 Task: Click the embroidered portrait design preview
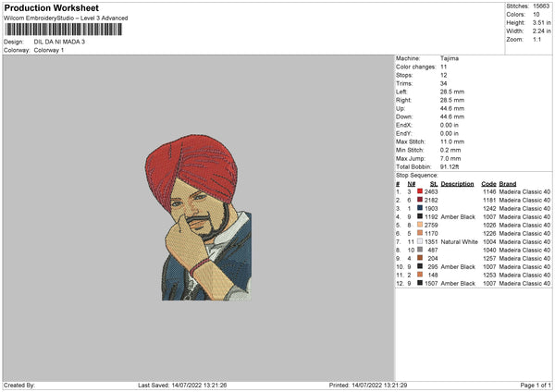(199, 217)
